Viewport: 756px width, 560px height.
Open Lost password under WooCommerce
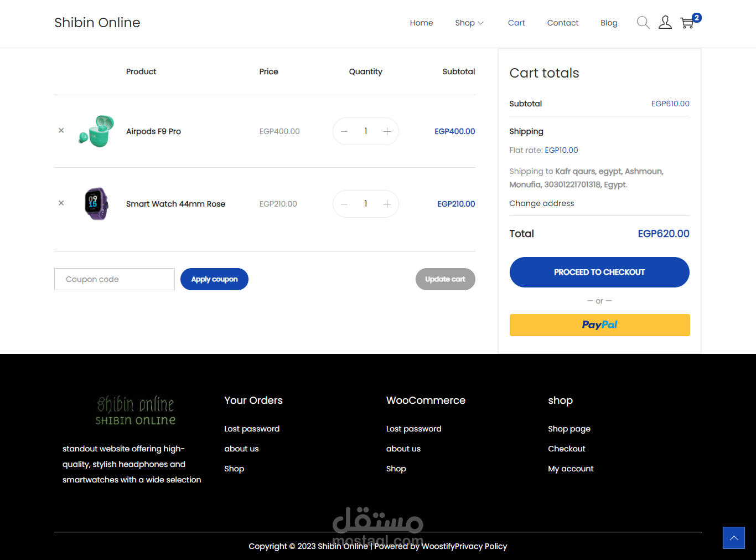pyautogui.click(x=414, y=429)
